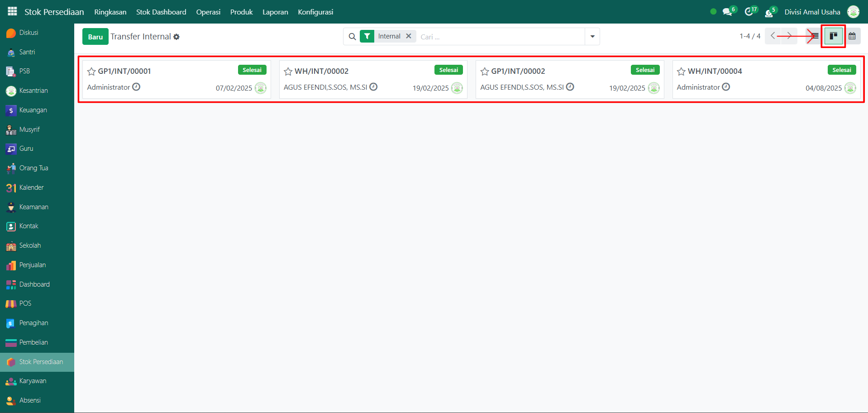Open the Operasi menu

point(208,12)
